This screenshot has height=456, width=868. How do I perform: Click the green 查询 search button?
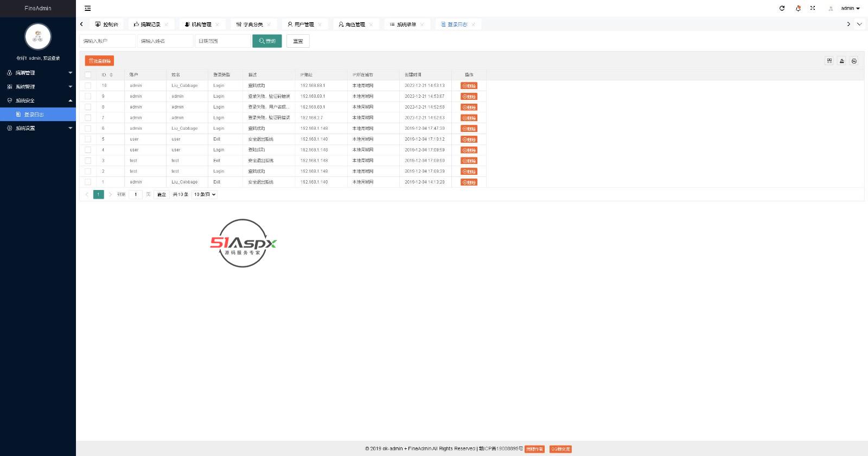[x=267, y=41]
